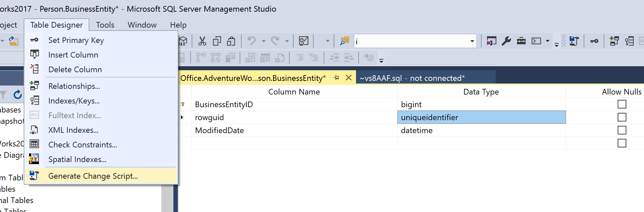The height and width of the screenshot is (212, 644).
Task: Click the Refresh icon in Object Explorer
Action: tap(18, 95)
